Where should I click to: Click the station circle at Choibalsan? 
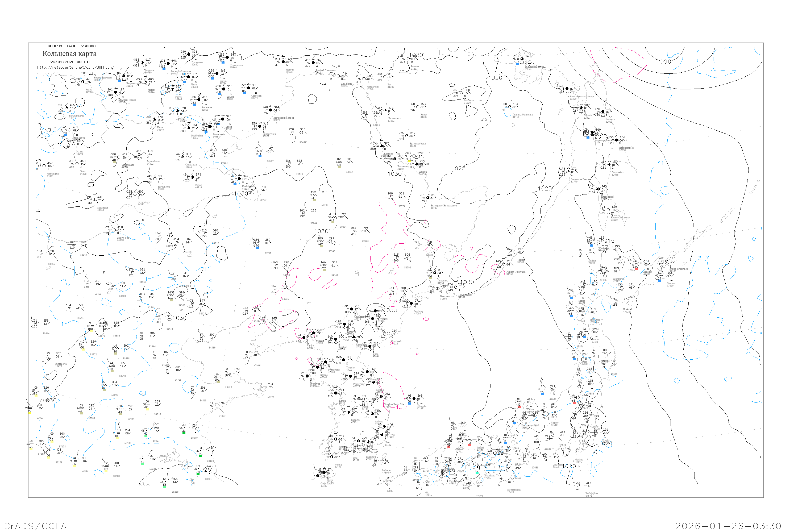[x=183, y=157]
